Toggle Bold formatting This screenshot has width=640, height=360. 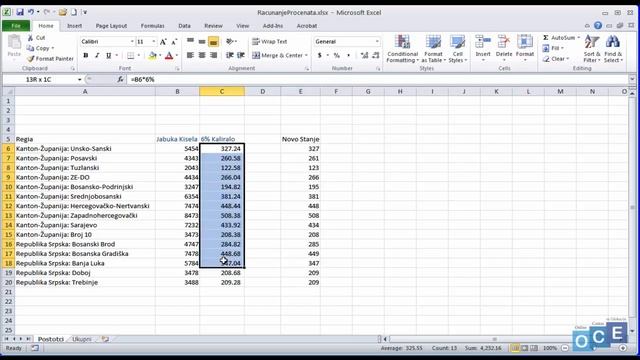click(x=86, y=55)
